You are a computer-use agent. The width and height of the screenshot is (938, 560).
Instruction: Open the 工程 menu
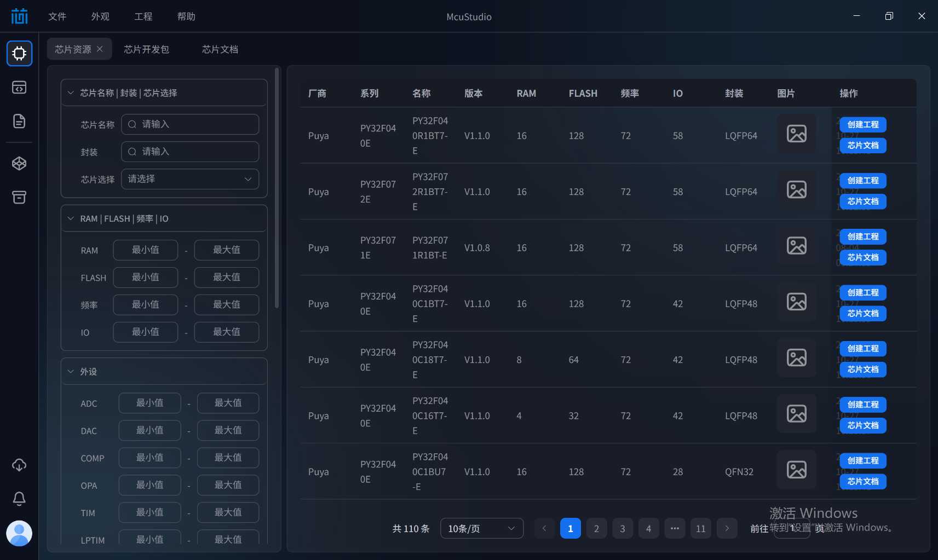click(143, 16)
